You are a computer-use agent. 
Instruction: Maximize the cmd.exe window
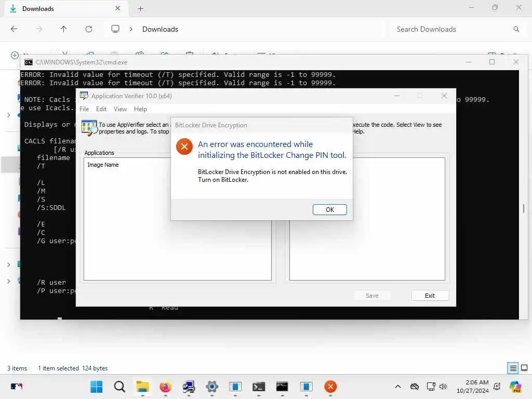click(492, 62)
